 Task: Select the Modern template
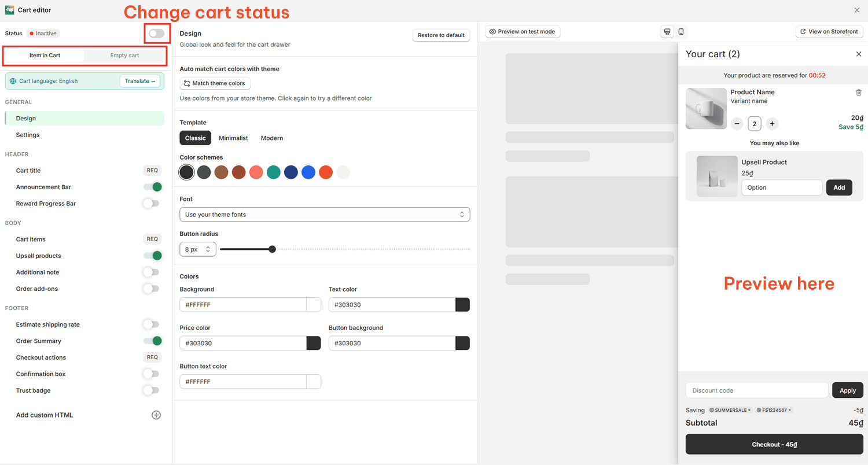pyautogui.click(x=272, y=138)
